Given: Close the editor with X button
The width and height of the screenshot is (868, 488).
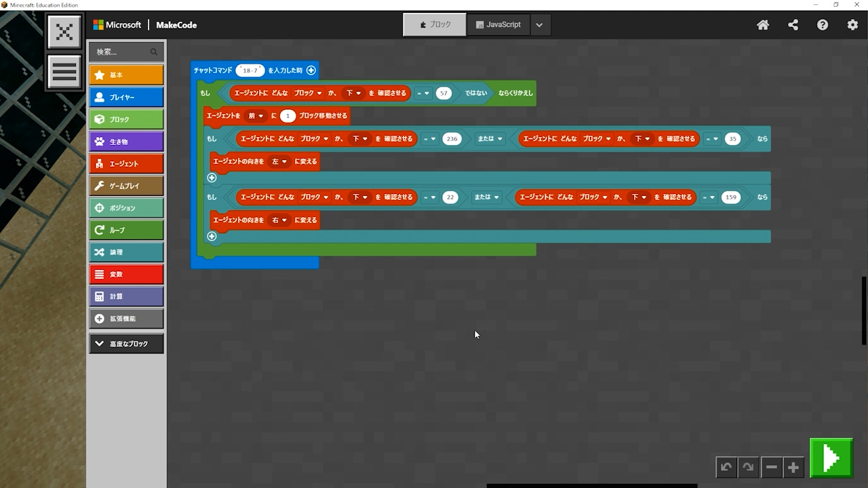Looking at the screenshot, I should point(64,32).
